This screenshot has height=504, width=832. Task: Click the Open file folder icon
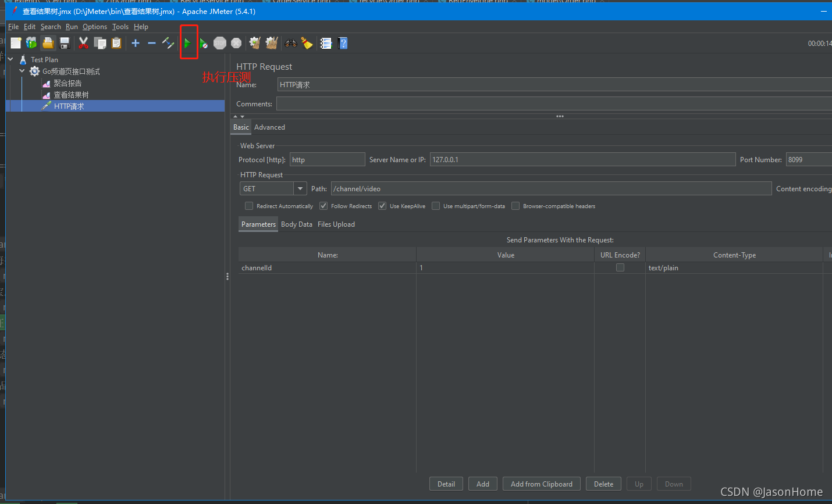click(48, 43)
